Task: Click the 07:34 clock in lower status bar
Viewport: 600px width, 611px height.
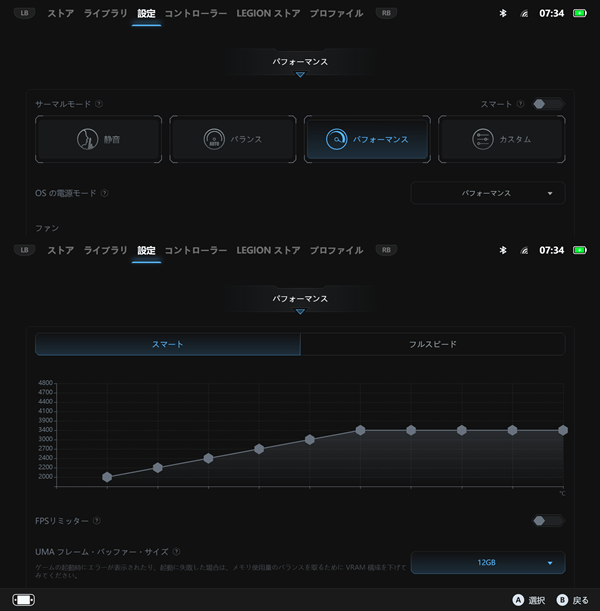Action: tap(552, 250)
